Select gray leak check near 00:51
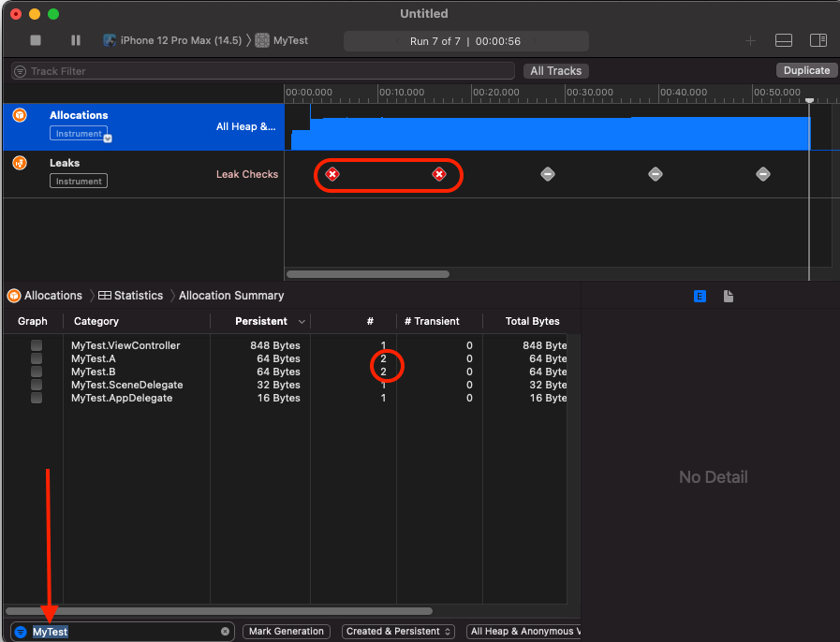Screen dimensions: 840x642 (x=763, y=174)
